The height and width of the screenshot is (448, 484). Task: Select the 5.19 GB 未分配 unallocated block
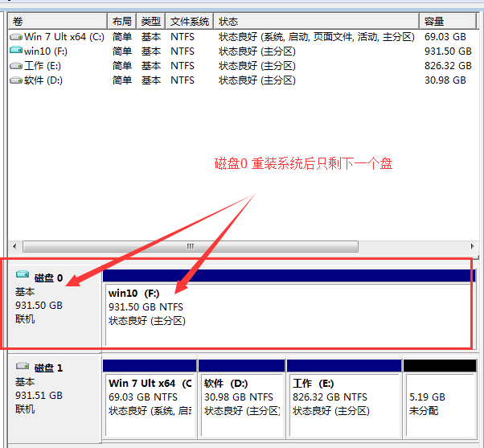[x=440, y=398]
